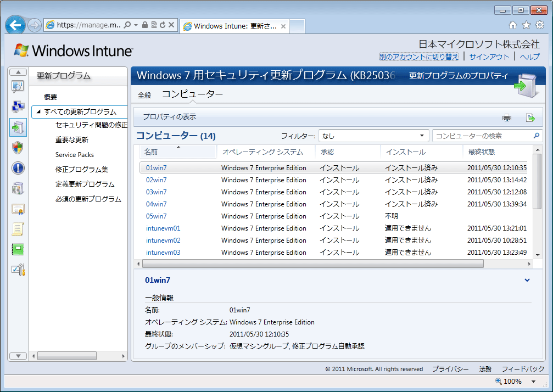The height and width of the screenshot is (392, 553).
Task: Click the export icon in properties toolbar
Action: (x=530, y=117)
